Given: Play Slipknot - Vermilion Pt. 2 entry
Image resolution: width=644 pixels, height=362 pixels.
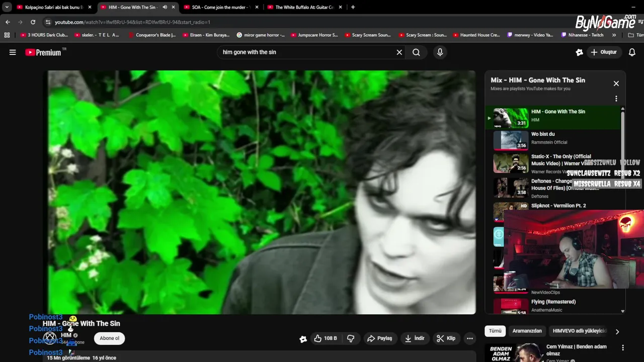Looking at the screenshot, I should 558,206.
